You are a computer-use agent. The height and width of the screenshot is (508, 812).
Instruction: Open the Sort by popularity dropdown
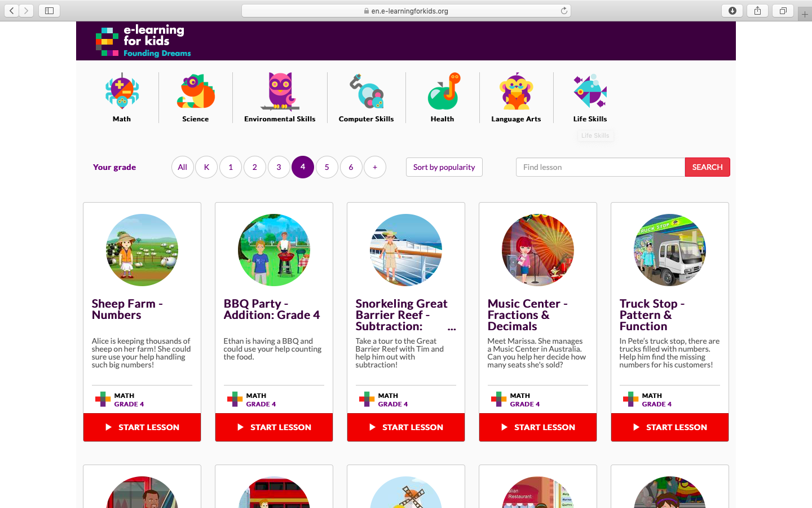(444, 167)
